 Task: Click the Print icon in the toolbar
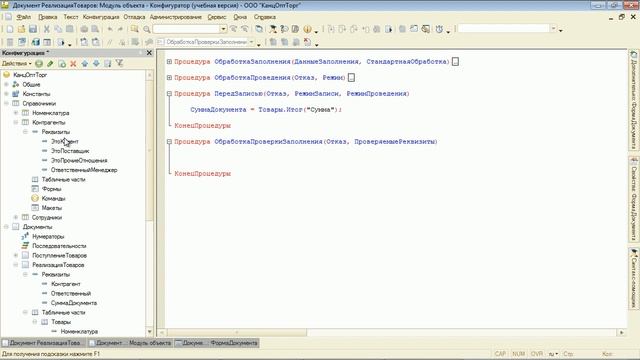[84, 29]
